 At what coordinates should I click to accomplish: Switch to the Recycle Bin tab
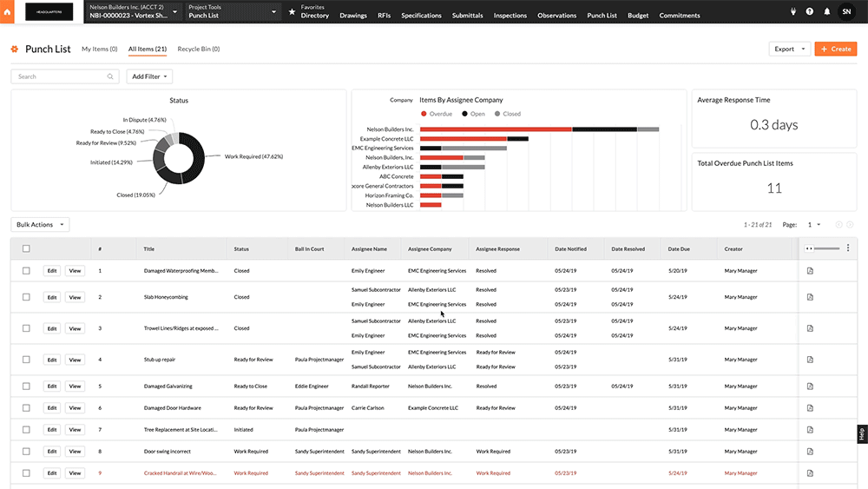coord(198,50)
